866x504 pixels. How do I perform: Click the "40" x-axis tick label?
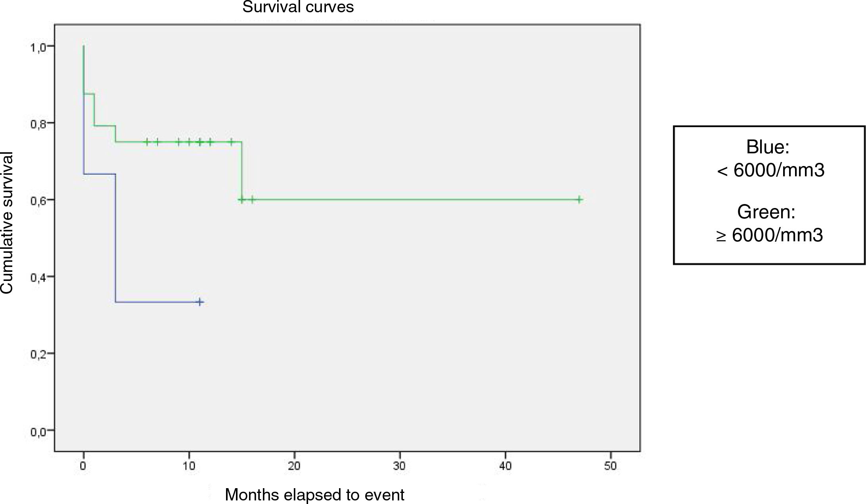(x=505, y=466)
